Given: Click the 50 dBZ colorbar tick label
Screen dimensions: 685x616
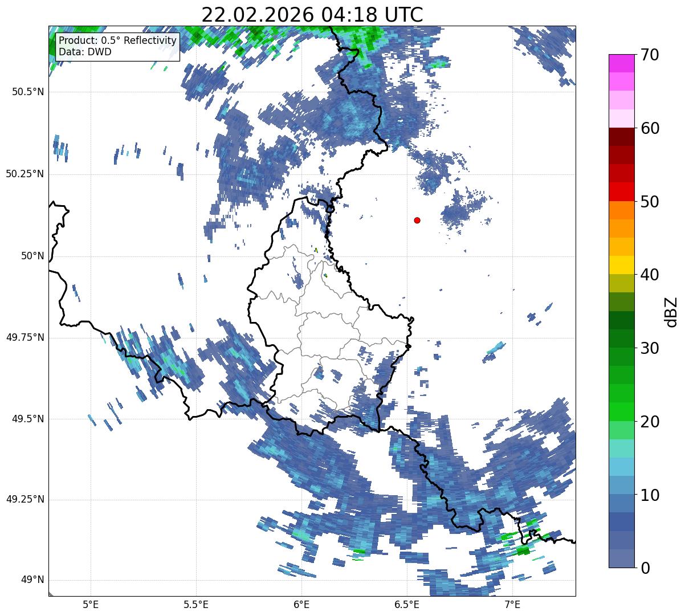Looking at the screenshot, I should point(649,202).
